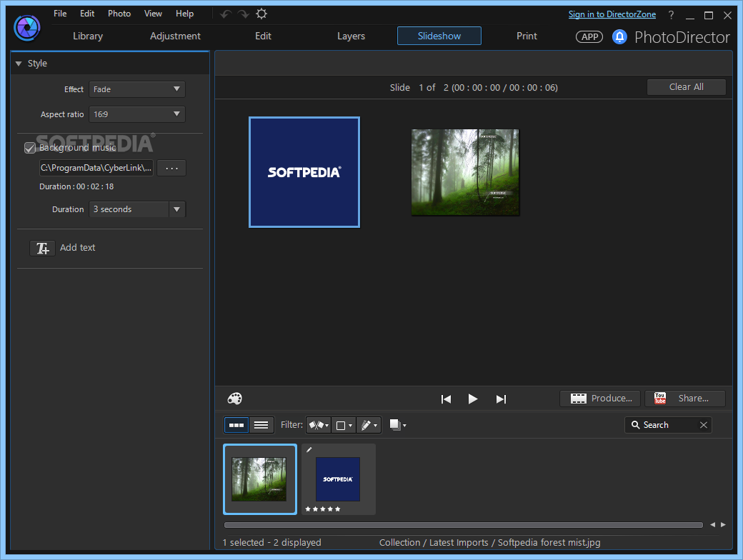The height and width of the screenshot is (560, 743).
Task: Click the help question mark icon
Action: (671, 15)
